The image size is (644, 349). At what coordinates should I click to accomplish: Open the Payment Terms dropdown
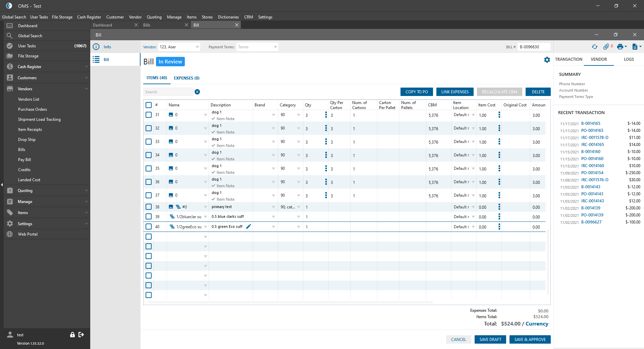click(x=275, y=47)
